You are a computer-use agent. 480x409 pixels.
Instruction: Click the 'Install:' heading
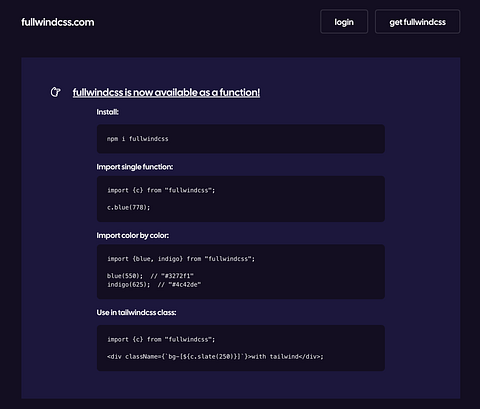point(108,112)
